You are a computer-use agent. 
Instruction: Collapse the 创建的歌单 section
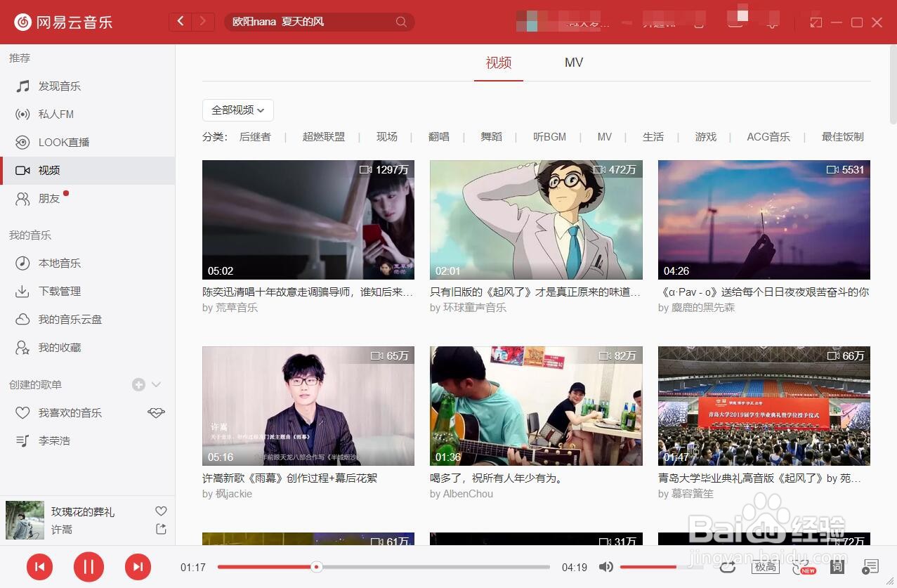pyautogui.click(x=157, y=384)
